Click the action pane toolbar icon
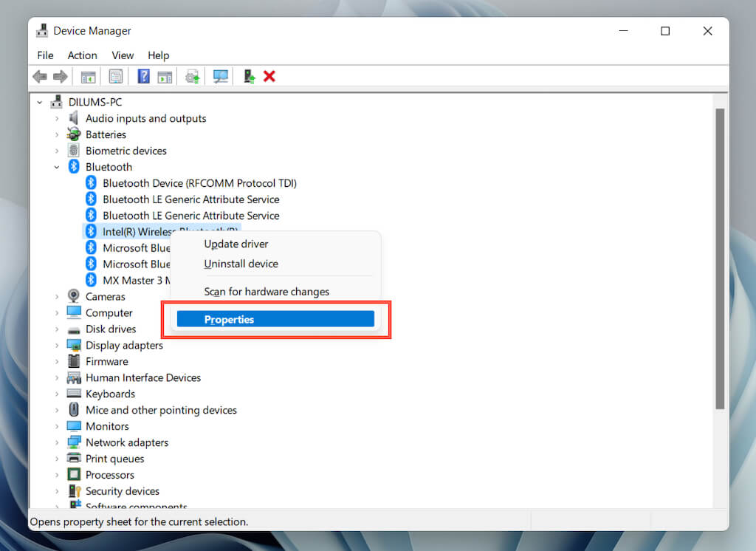 point(165,76)
